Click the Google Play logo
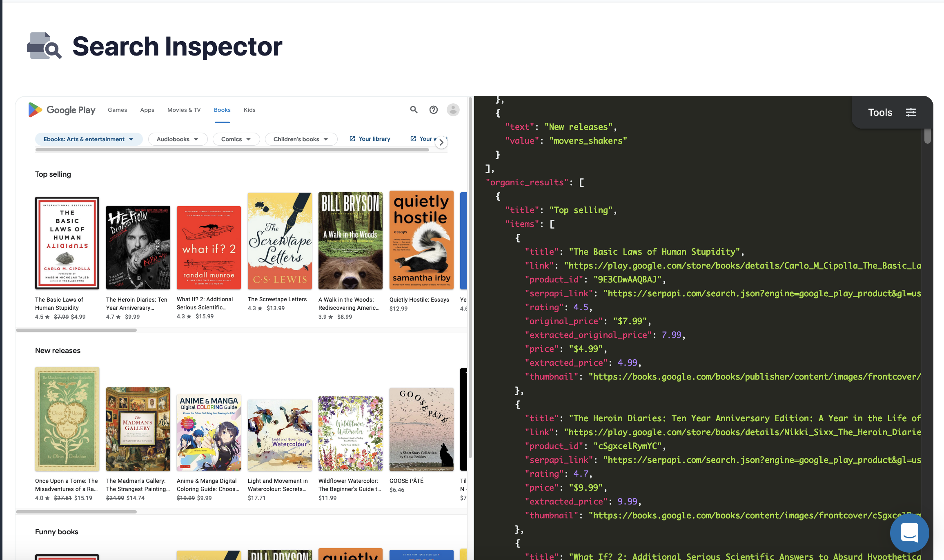 (62, 110)
